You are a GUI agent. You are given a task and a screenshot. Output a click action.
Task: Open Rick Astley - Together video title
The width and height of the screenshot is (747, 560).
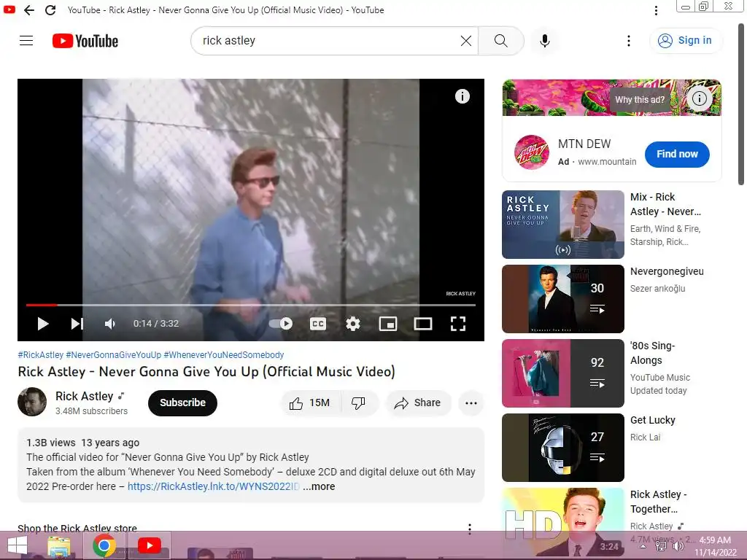point(659,502)
